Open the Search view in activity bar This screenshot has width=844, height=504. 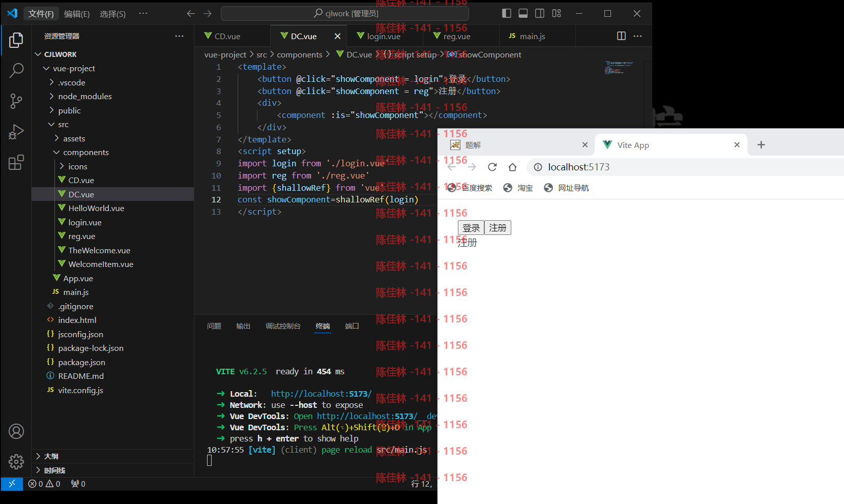point(16,71)
